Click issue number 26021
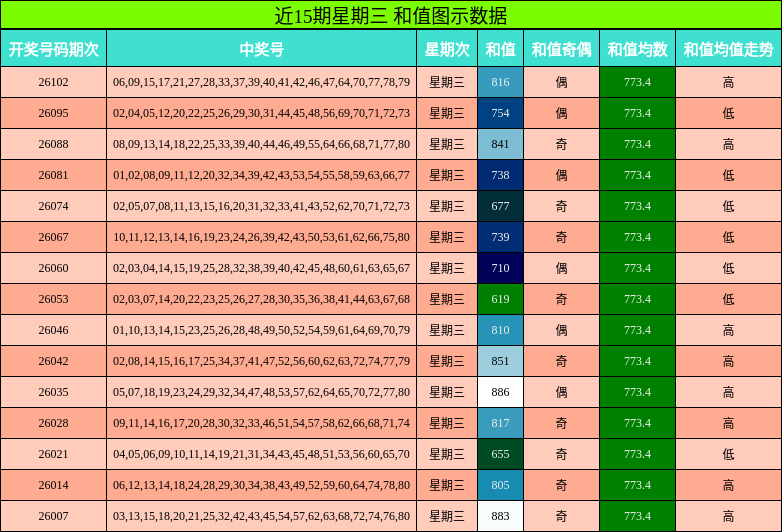The width and height of the screenshot is (782, 532). (x=53, y=454)
